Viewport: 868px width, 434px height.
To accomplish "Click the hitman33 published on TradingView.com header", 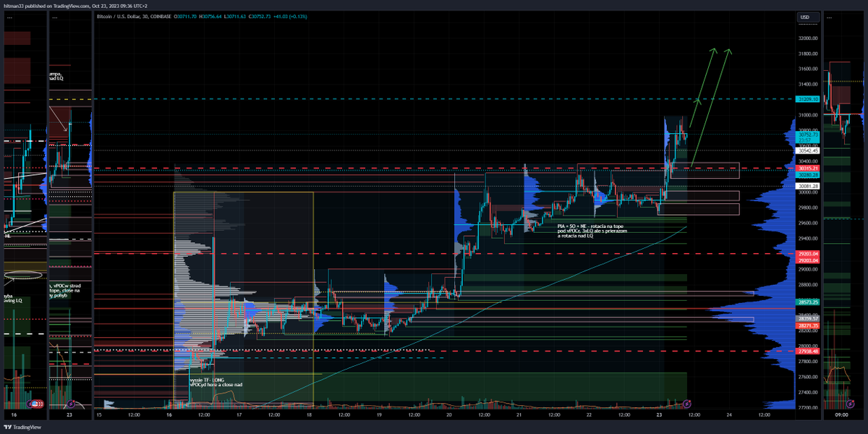I will coord(75,5).
